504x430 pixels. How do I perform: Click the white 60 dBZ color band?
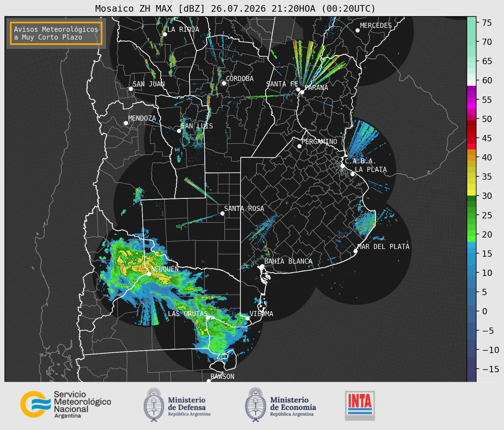click(x=471, y=83)
